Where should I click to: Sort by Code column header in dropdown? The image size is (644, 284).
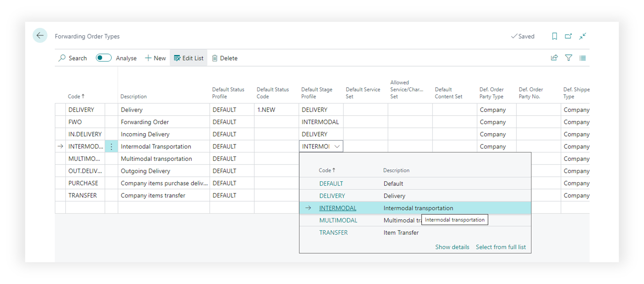(326, 170)
